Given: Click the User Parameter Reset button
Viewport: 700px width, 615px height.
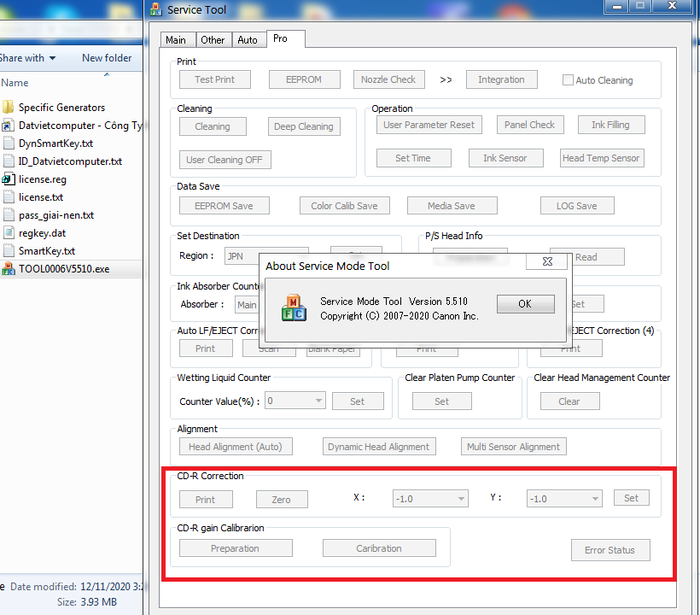Looking at the screenshot, I should tap(429, 125).
